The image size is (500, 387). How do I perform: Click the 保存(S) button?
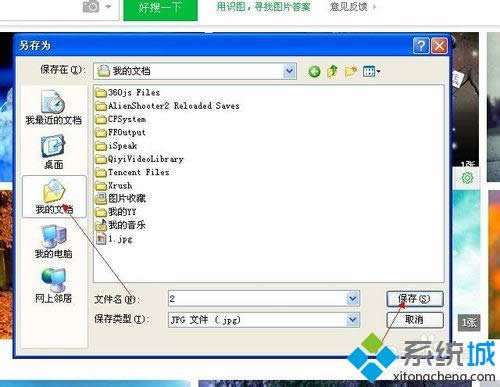415,299
